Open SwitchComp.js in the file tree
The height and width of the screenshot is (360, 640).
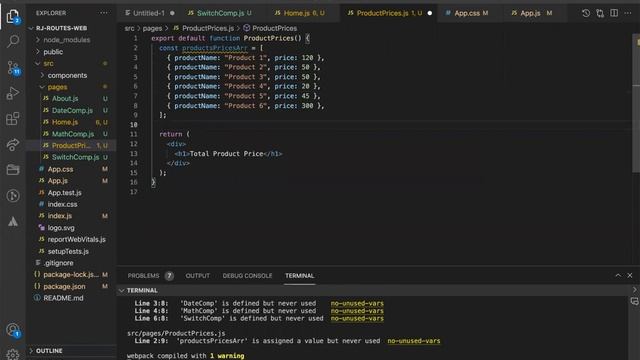pyautogui.click(x=71, y=157)
